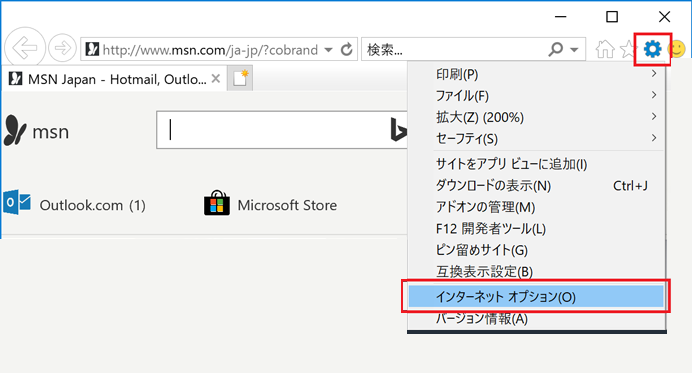
Task: Select アドオンの管理(M) menu item
Action: point(537,207)
